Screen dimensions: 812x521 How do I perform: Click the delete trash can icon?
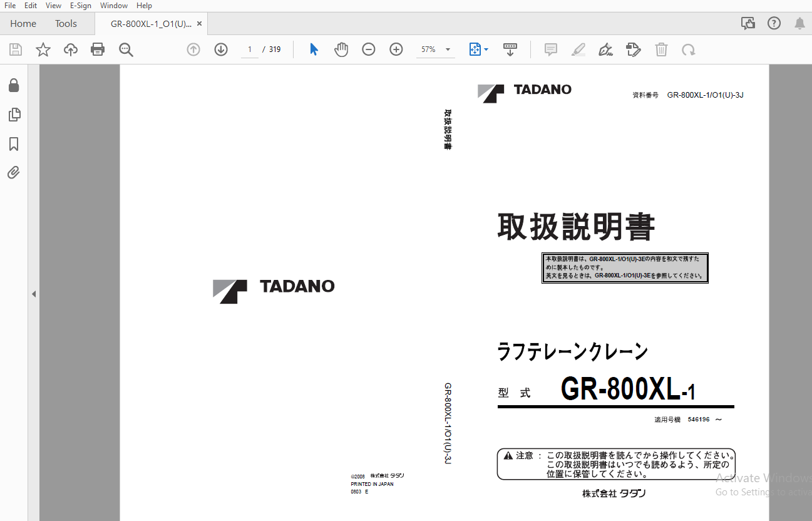(x=661, y=49)
